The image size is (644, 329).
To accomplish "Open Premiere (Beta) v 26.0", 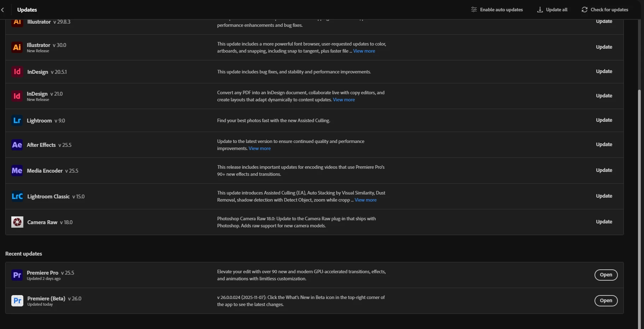I will pos(606,301).
